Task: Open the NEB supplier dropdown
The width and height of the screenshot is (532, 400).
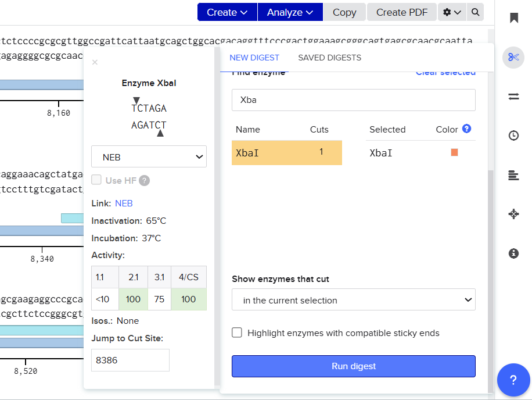Action: click(x=149, y=156)
